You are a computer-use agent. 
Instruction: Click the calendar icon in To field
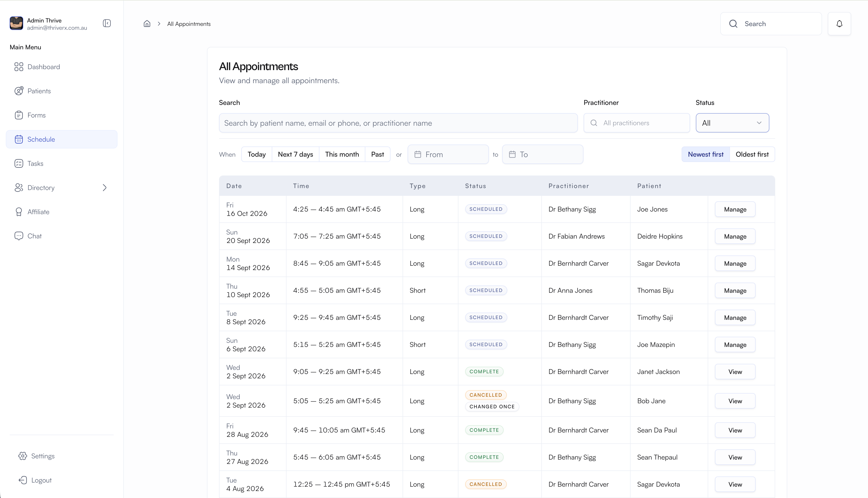coord(512,154)
